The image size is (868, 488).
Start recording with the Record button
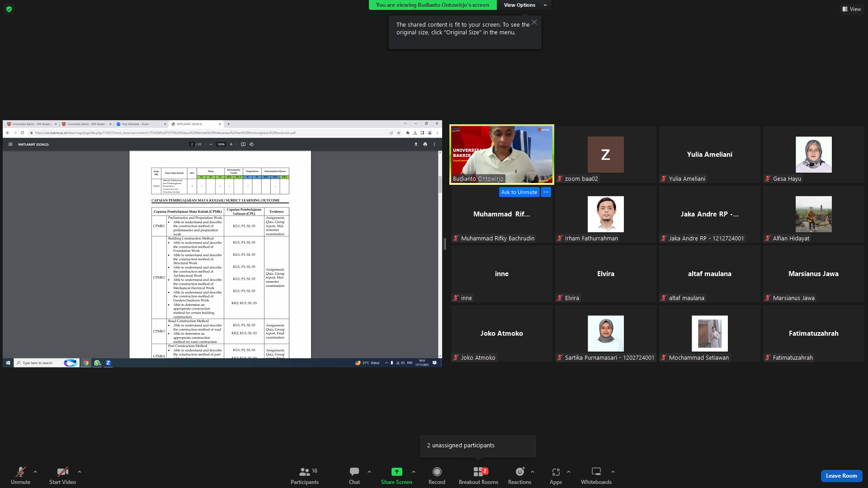(x=437, y=475)
